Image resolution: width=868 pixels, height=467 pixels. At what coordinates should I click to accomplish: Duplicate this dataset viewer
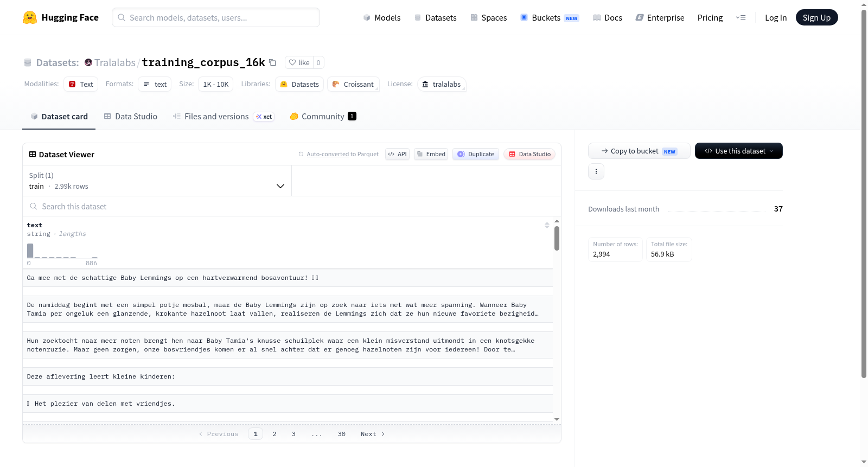[476, 154]
